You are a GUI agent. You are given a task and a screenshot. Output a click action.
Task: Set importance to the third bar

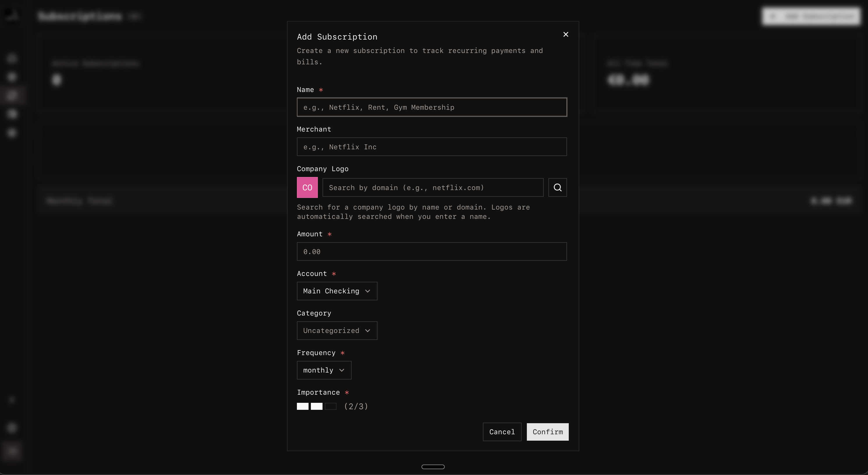330,406
